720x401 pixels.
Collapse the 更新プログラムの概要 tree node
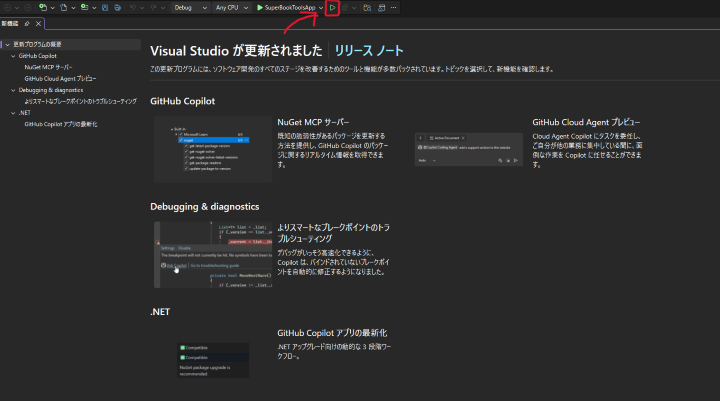point(7,45)
